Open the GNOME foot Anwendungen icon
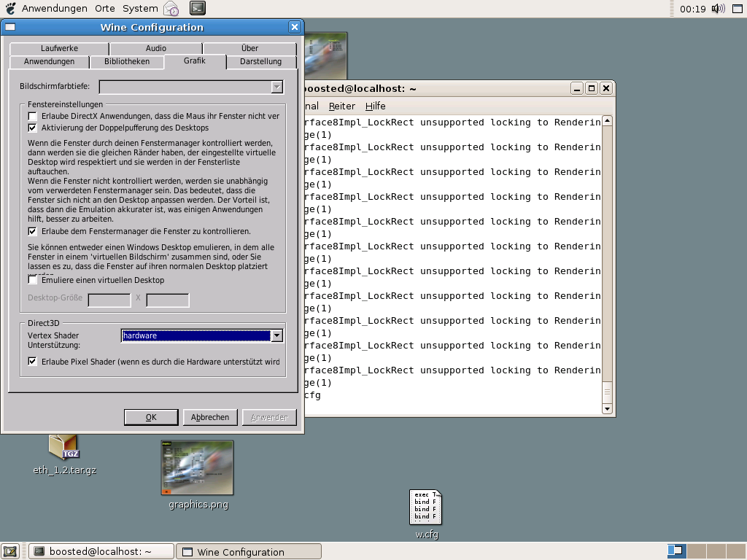 pyautogui.click(x=10, y=8)
